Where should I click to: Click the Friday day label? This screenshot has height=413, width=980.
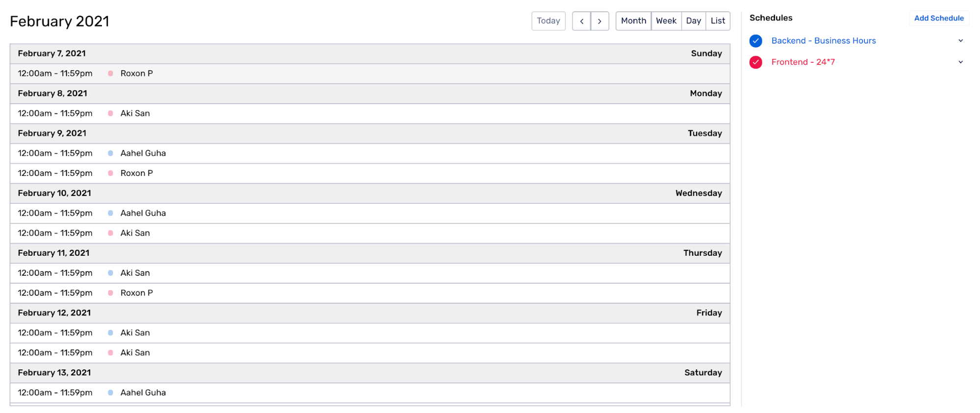tap(709, 313)
